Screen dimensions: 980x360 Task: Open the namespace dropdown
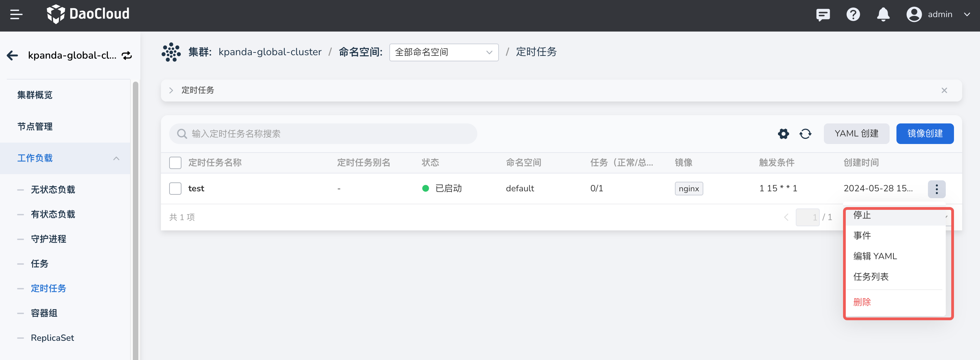click(x=443, y=52)
